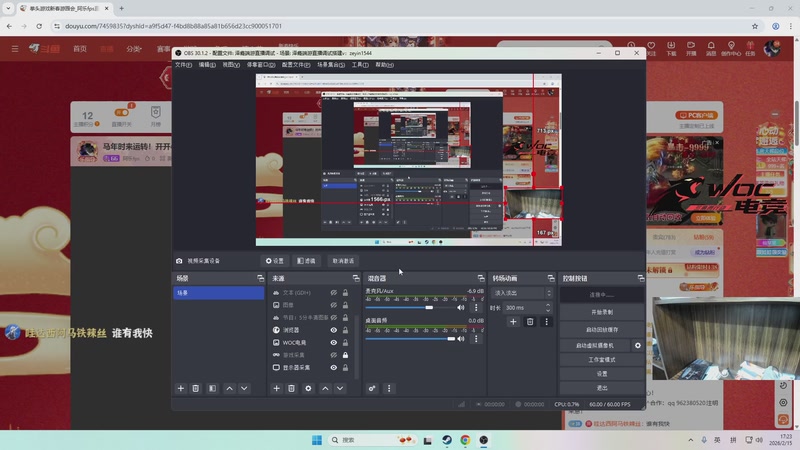Open 麦克风/Aux three-dot options menu
Screen dimensions: 800x450
[477, 308]
